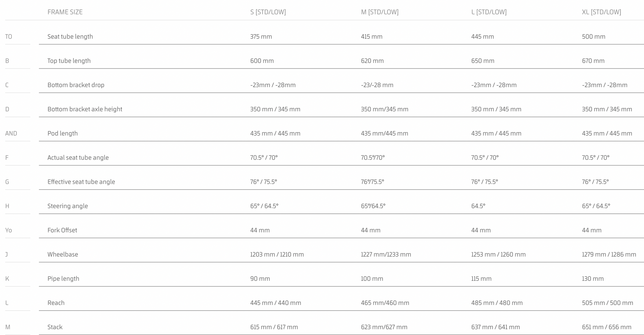644x335 pixels.
Task: Select the Steering angle row label
Action: point(68,206)
